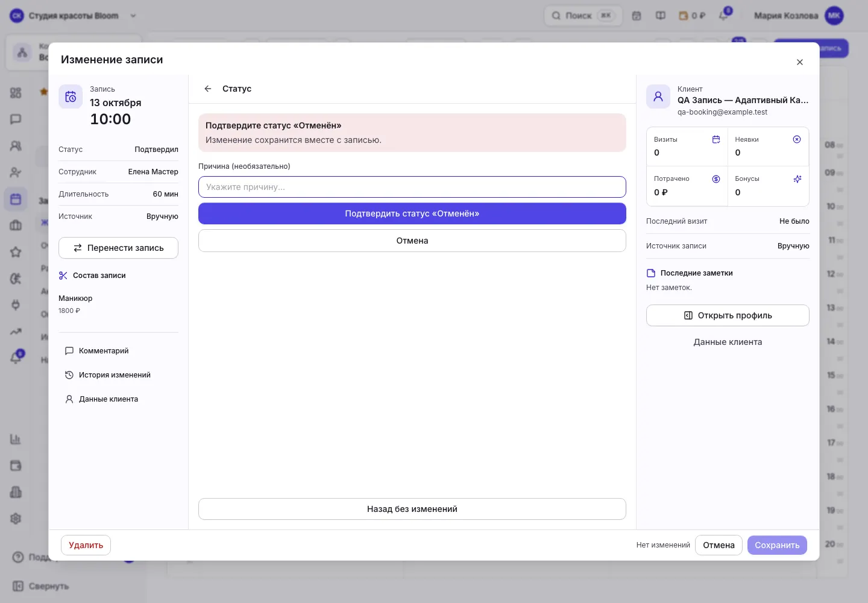Click the Сохранить button
Screen dimensions: 868x603
pos(777,545)
